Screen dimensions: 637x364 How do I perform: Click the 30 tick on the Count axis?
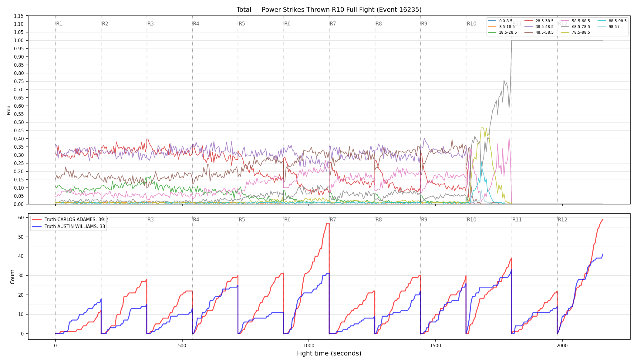21,275
